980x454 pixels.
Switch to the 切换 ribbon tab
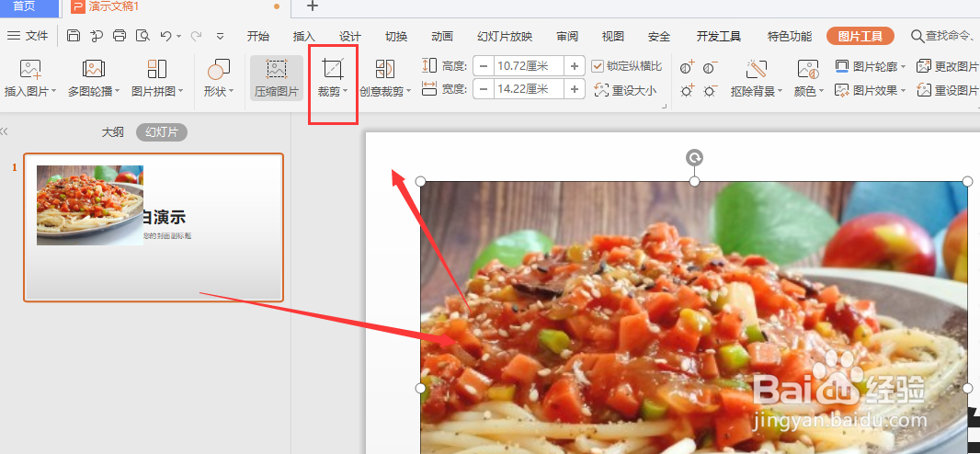[x=396, y=36]
